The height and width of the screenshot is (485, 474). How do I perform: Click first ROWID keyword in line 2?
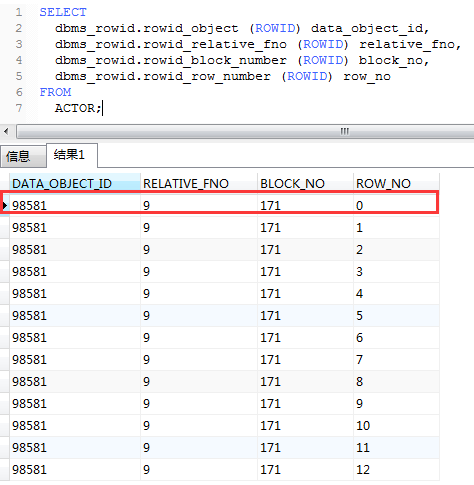[x=275, y=29]
